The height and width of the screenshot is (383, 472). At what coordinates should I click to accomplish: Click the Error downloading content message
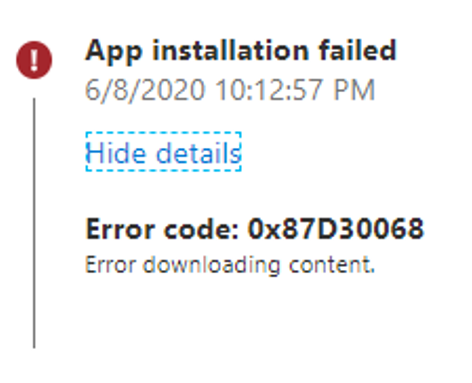click(230, 265)
